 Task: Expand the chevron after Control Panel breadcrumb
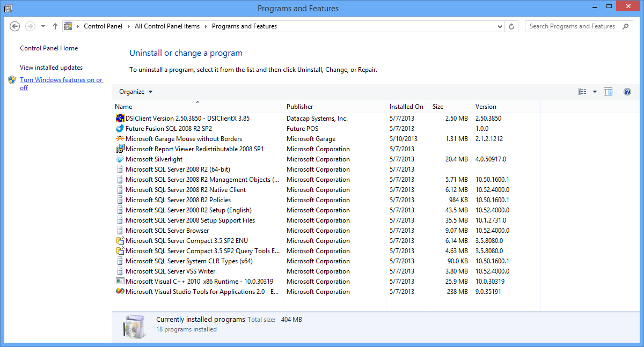pos(128,26)
